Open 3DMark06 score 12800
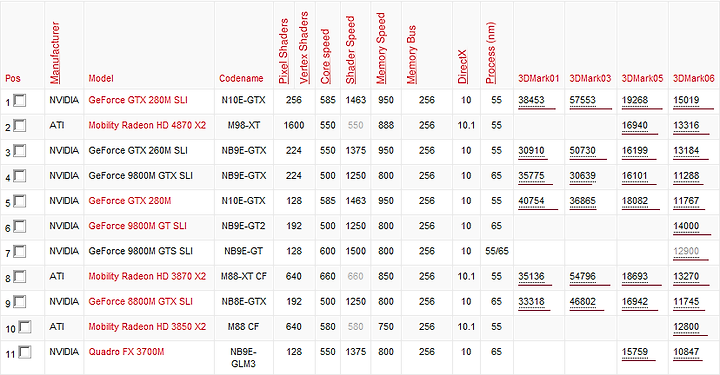Image resolution: width=720 pixels, height=375 pixels. 686,327
